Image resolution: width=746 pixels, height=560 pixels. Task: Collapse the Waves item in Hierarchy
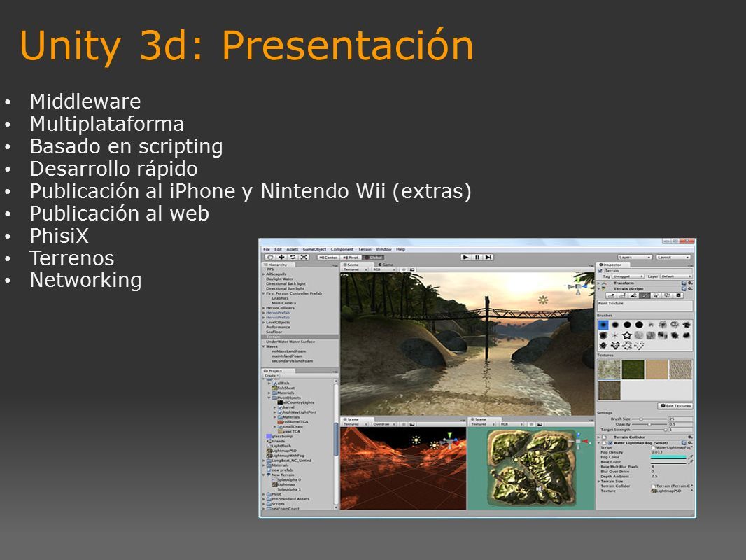(263, 346)
